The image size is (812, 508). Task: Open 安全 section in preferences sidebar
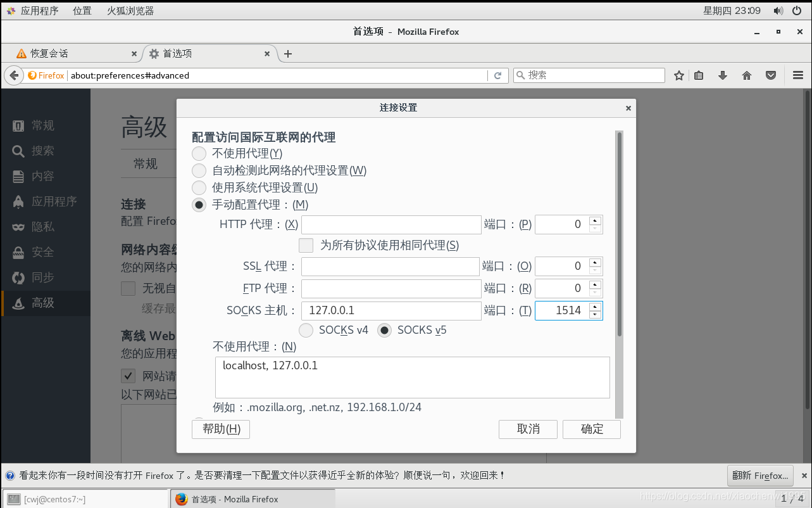[x=45, y=252]
